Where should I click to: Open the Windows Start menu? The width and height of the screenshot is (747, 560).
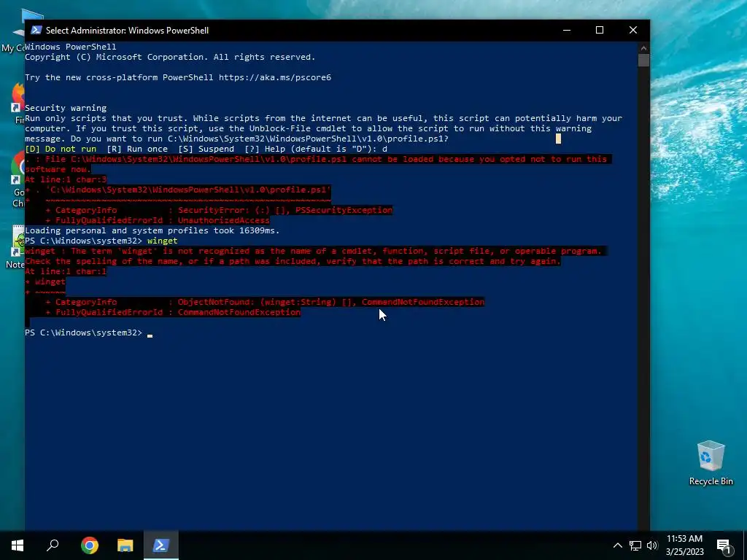18,545
